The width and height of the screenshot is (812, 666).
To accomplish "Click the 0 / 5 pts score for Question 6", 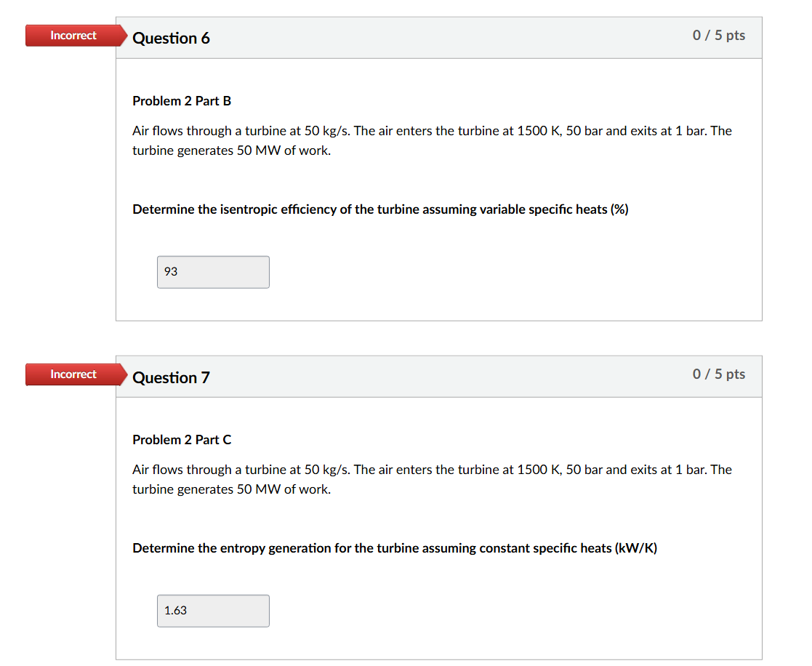I will pos(718,34).
